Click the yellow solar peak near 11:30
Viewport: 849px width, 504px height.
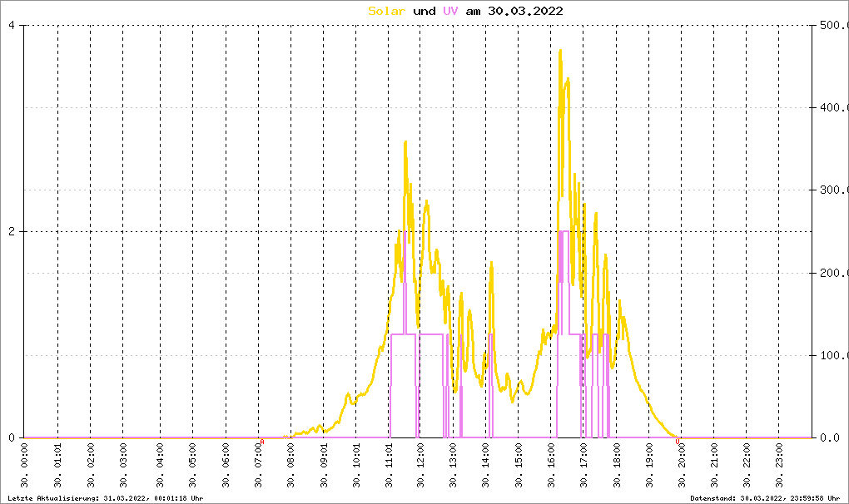[405, 142]
